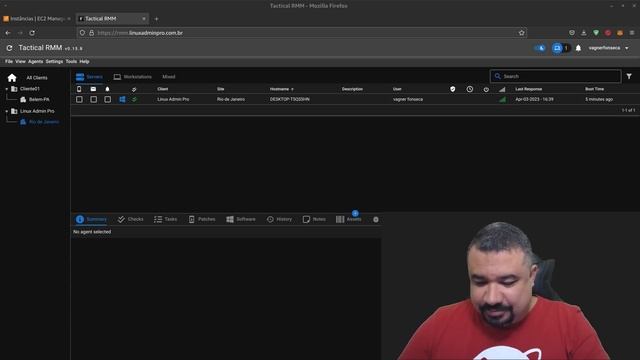
Task: Toggle dashboard alert checkbox for DESKTOP agent
Action: click(x=107, y=99)
